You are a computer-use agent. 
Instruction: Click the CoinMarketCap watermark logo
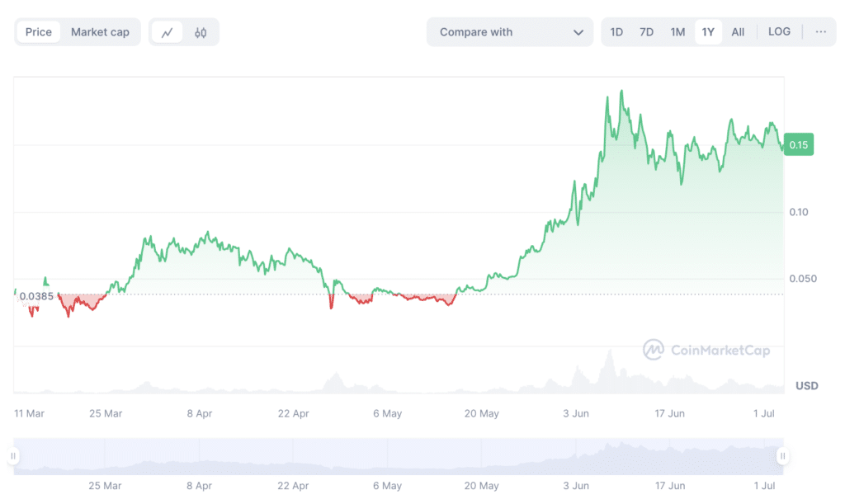tap(706, 350)
